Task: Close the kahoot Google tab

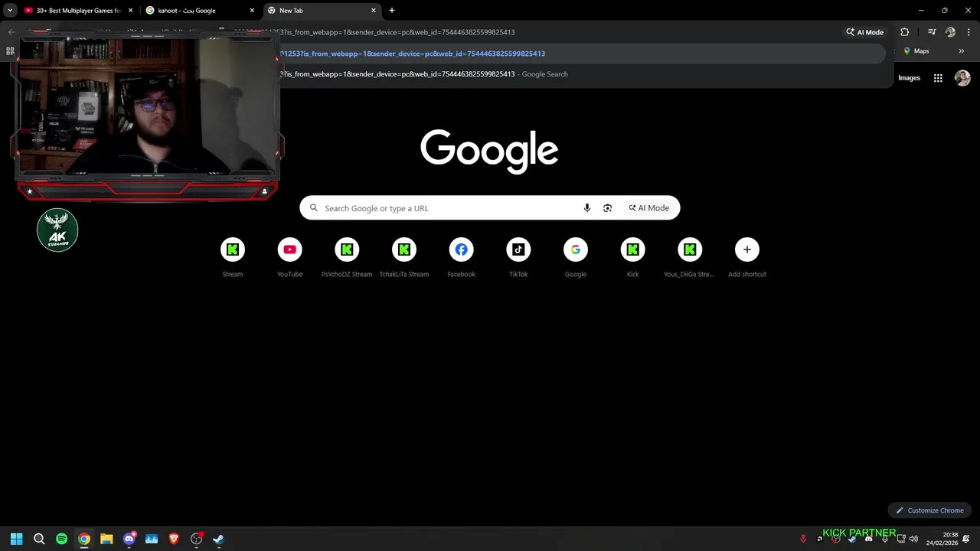Action: tap(252, 11)
